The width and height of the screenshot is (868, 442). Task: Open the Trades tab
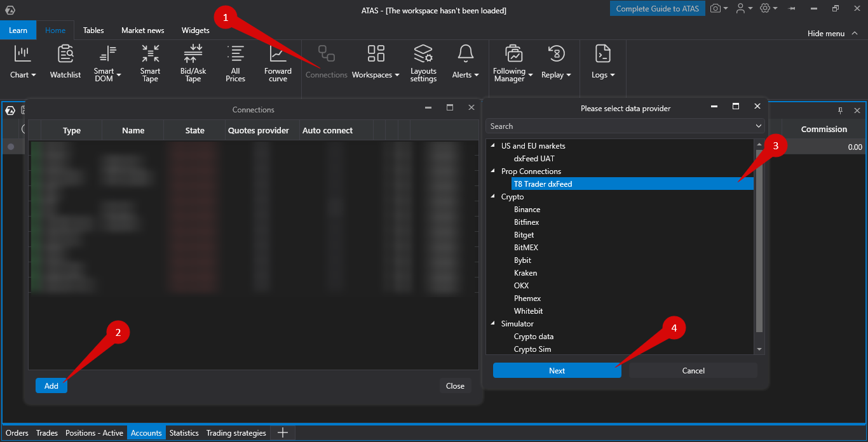(x=47, y=433)
